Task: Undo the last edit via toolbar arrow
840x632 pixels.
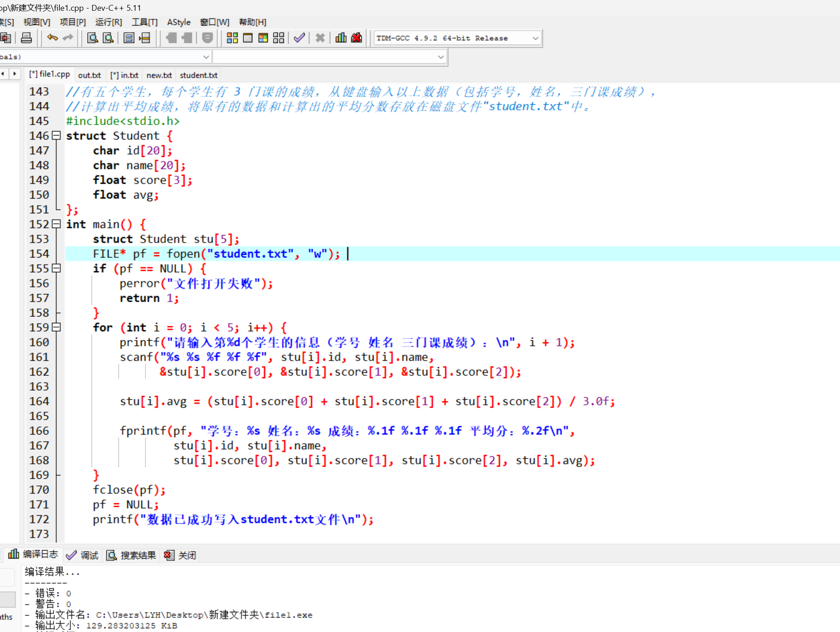Action: click(52, 38)
